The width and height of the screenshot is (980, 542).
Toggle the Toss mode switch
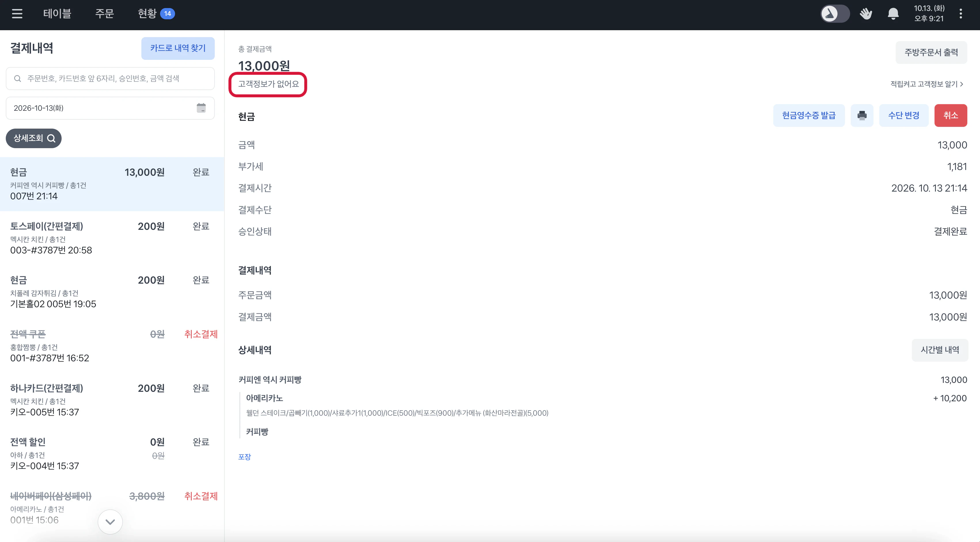coord(835,14)
